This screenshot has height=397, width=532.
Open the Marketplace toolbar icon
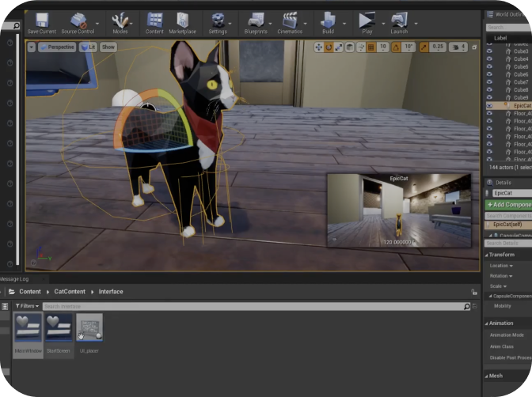(x=183, y=23)
